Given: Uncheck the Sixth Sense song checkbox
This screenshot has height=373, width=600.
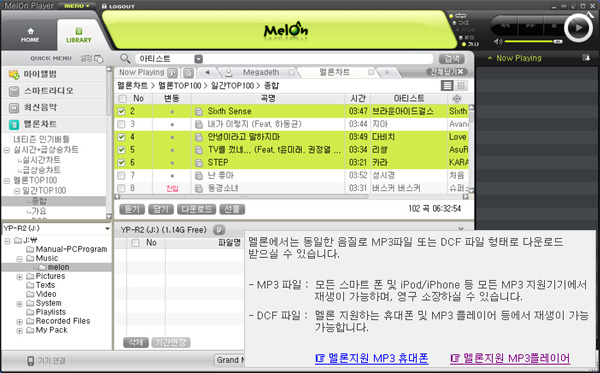Looking at the screenshot, I should click(x=121, y=111).
